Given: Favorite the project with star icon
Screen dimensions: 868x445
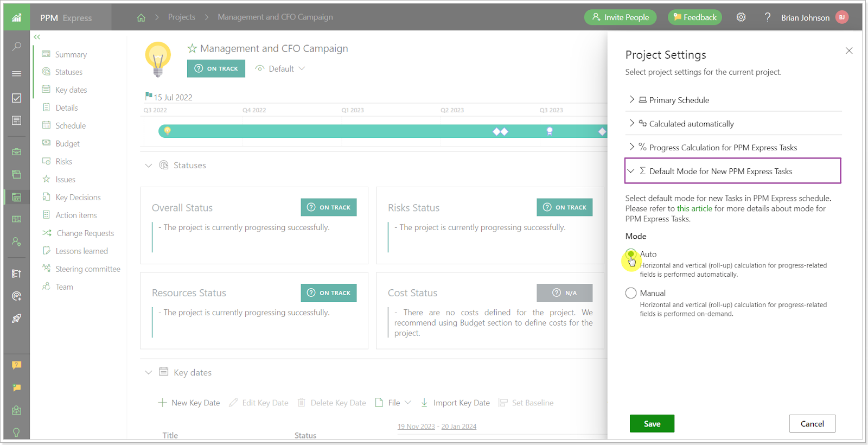Looking at the screenshot, I should [192, 48].
